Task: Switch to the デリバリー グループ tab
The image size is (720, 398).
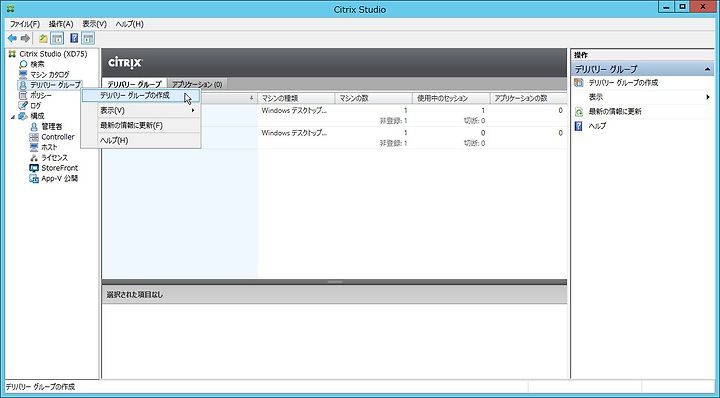Action: [x=135, y=84]
